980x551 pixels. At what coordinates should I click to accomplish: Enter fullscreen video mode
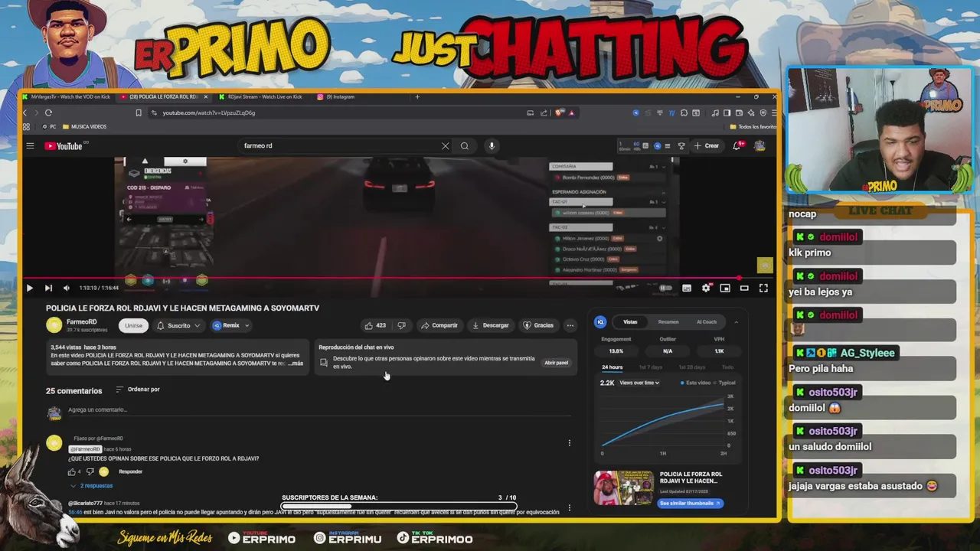click(763, 288)
